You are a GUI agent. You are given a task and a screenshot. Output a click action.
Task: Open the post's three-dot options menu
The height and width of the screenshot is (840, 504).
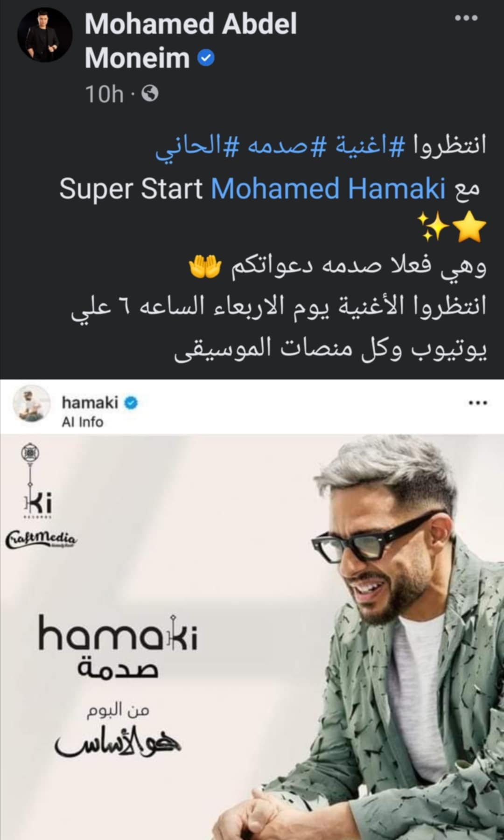(466, 18)
